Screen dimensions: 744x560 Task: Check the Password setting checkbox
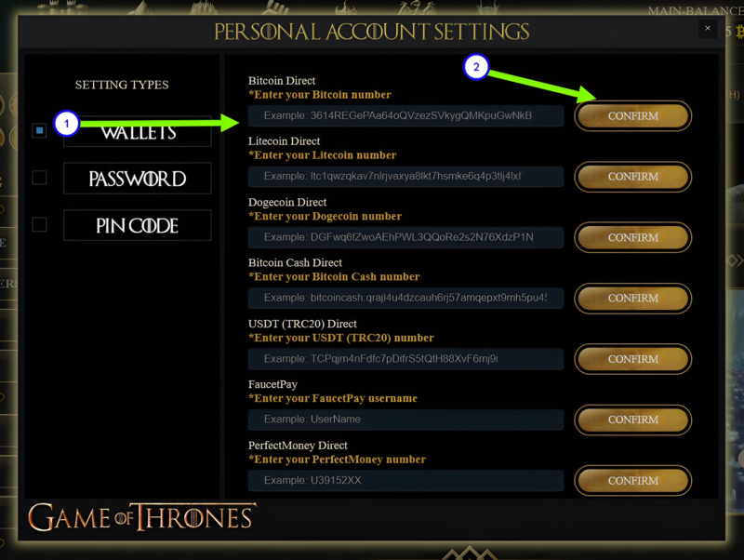pyautogui.click(x=39, y=178)
